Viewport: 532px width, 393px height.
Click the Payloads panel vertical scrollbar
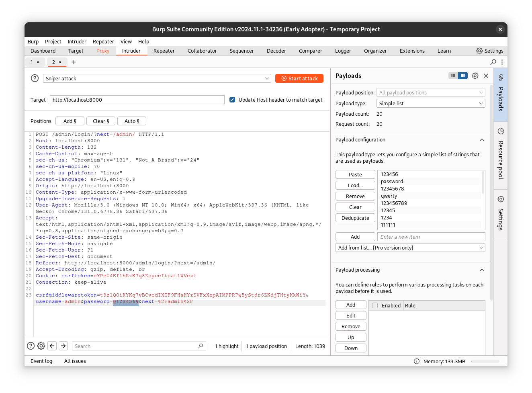point(491,193)
